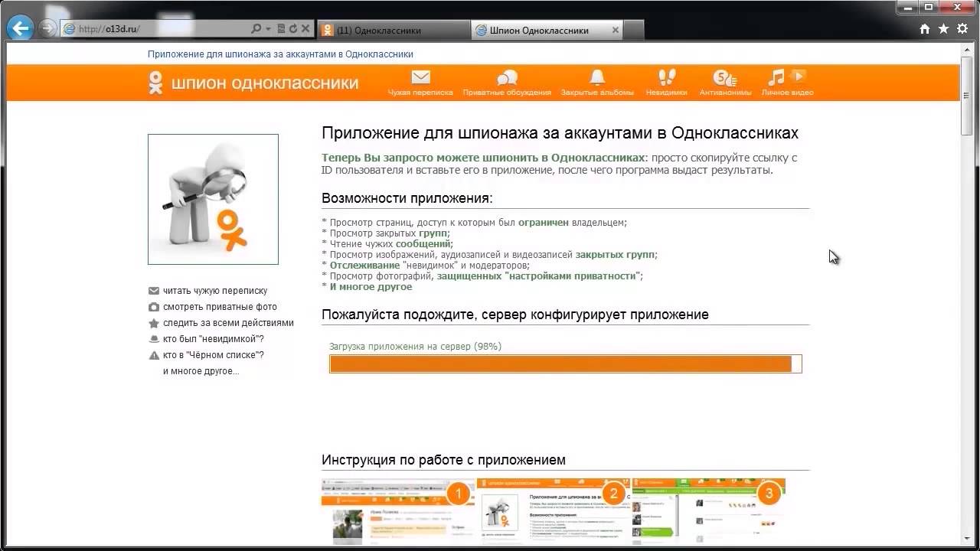
Task: Open a new tab button
Action: click(635, 30)
